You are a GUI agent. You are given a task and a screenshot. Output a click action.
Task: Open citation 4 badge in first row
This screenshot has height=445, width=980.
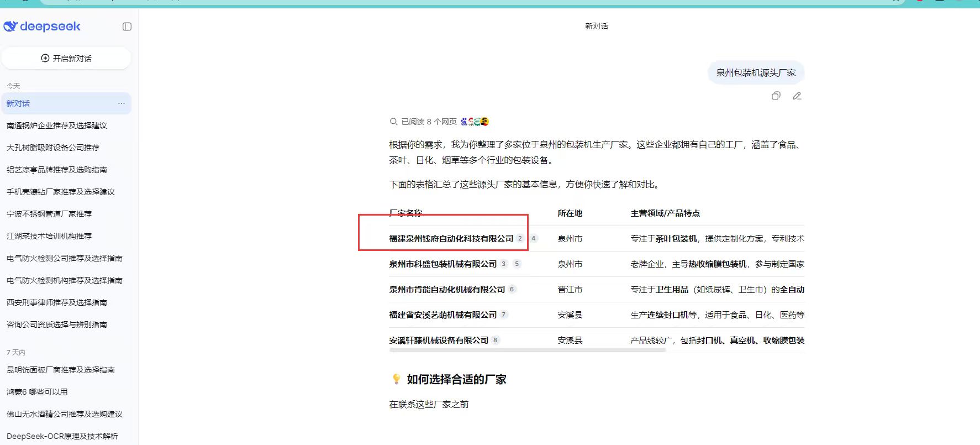point(534,238)
